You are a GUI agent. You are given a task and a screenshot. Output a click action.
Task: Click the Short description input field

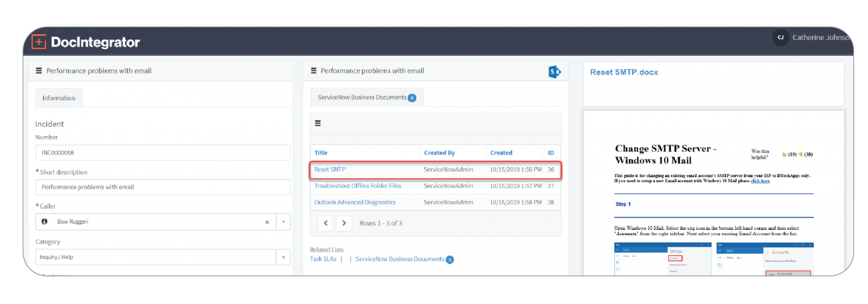tap(163, 187)
